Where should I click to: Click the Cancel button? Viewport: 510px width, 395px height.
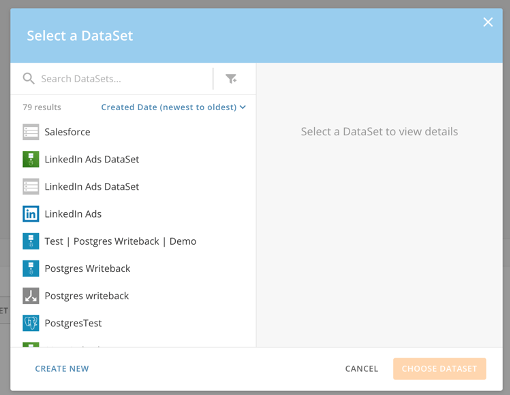tap(362, 369)
